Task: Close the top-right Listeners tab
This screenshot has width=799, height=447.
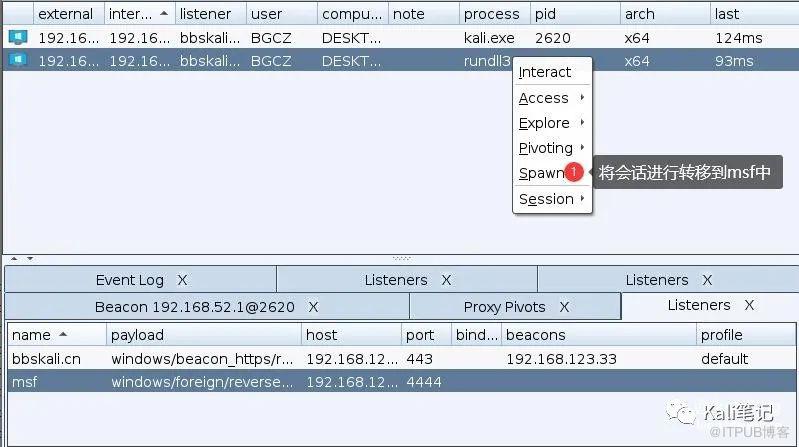Action: coord(707,280)
